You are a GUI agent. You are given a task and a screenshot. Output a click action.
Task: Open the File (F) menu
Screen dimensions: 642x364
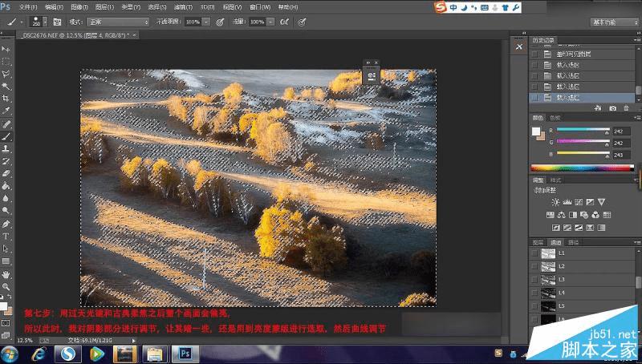[28, 7]
